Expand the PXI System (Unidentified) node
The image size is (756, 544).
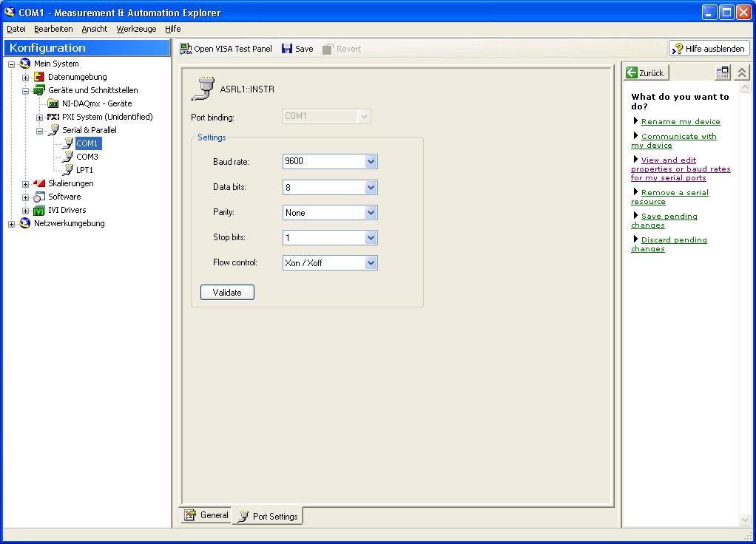point(39,118)
